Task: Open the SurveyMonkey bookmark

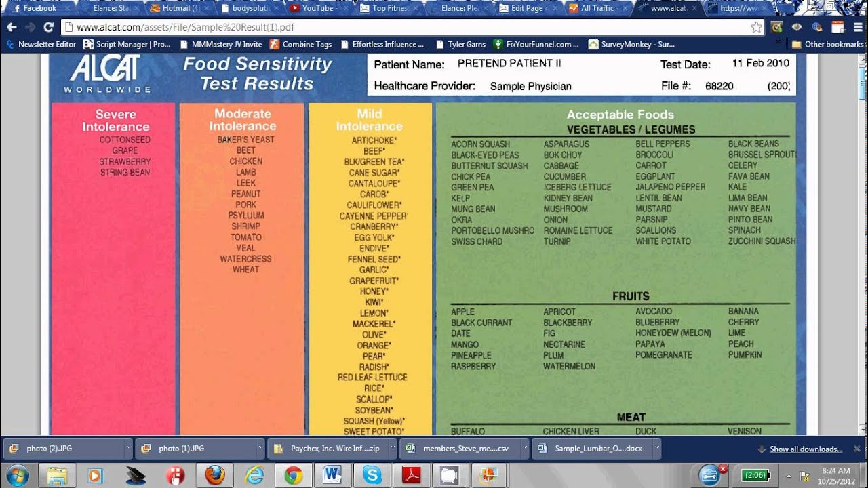Action: click(632, 45)
